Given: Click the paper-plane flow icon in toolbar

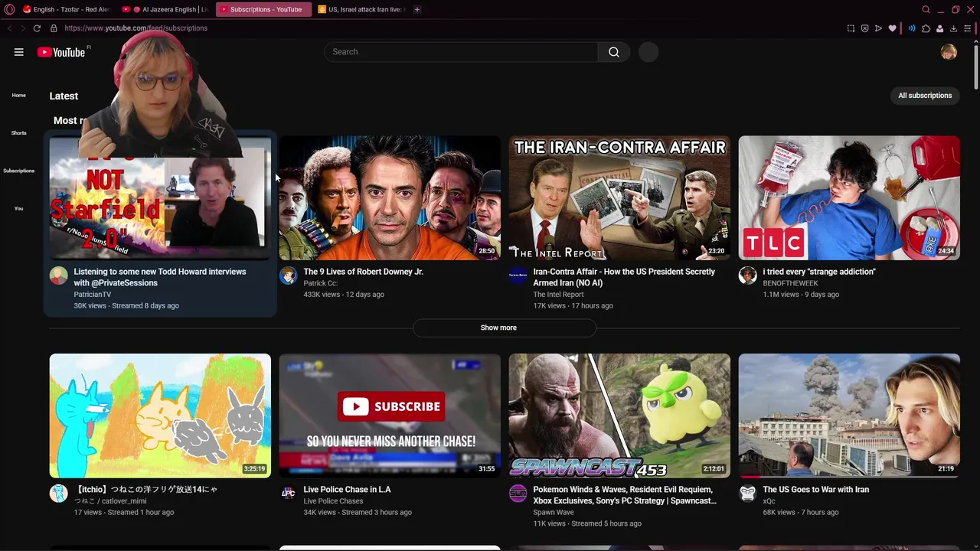Looking at the screenshot, I should (x=878, y=28).
